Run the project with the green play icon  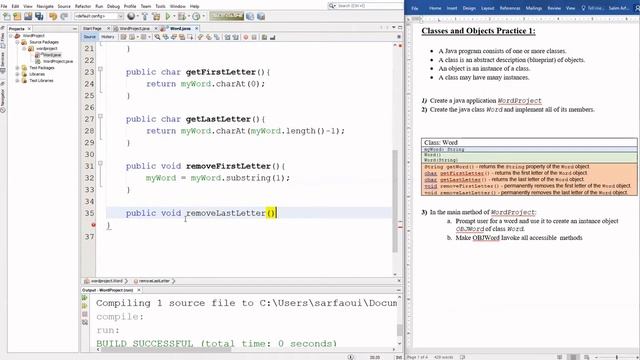168,16
